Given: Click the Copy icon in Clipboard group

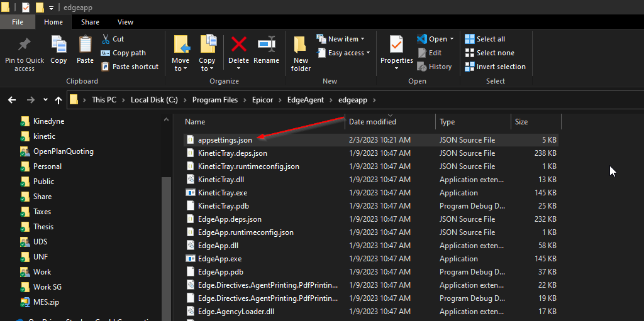Looking at the screenshot, I should click(x=58, y=45).
